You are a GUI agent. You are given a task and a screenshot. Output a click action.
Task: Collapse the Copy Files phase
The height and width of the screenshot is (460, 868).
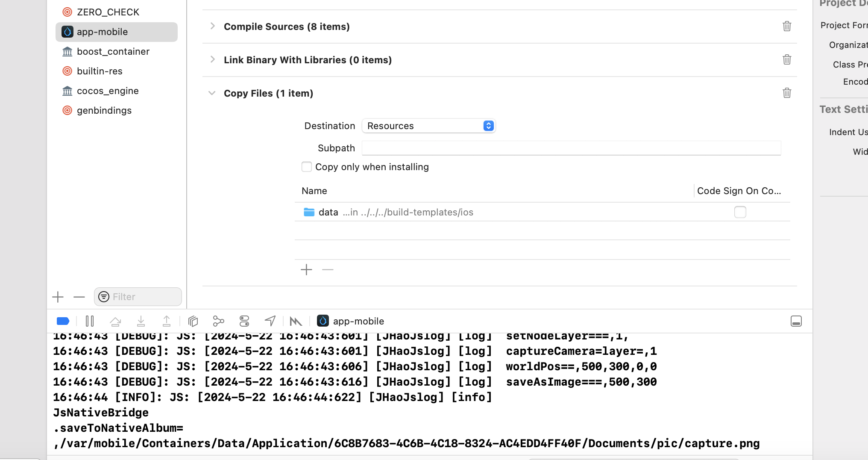pos(212,93)
